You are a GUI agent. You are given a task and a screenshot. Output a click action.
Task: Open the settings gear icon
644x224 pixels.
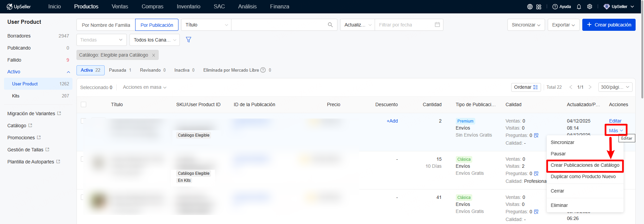tap(590, 7)
